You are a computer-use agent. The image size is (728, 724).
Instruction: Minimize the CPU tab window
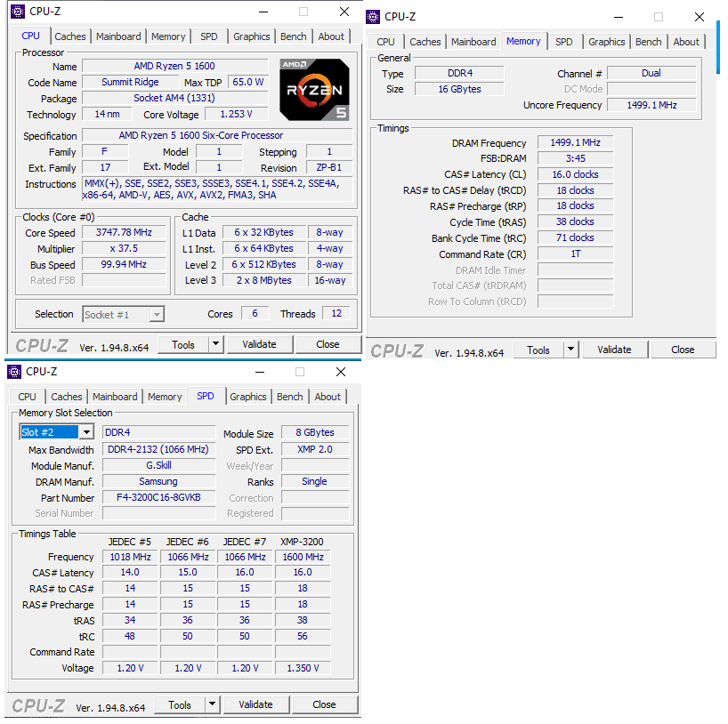pos(263,12)
